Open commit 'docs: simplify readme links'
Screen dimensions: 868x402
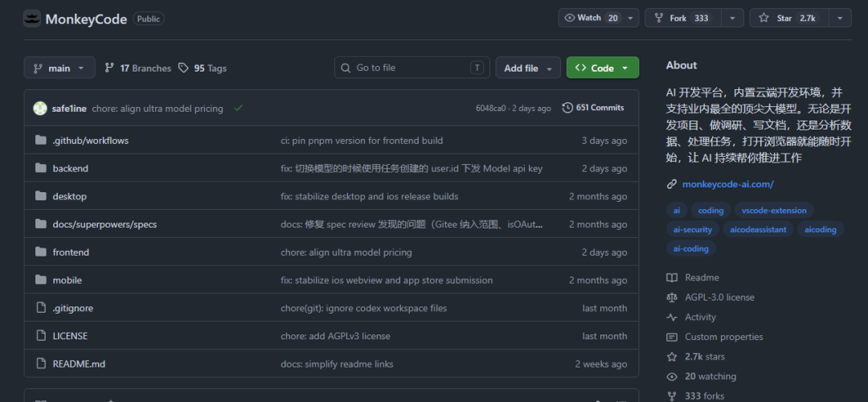point(337,363)
